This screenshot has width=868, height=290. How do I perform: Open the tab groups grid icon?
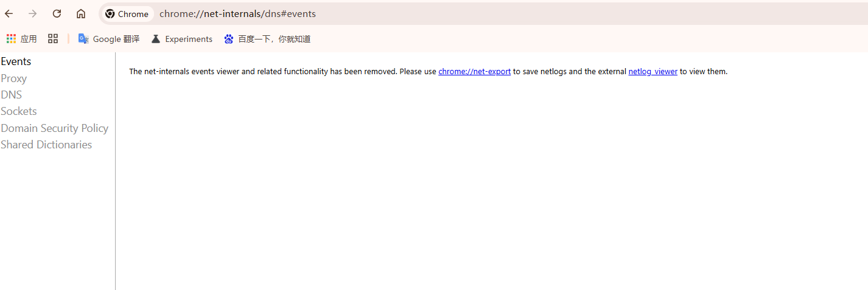(53, 39)
